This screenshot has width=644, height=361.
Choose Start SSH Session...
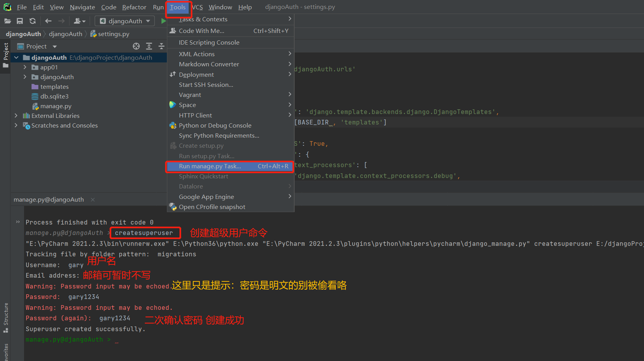(x=231, y=85)
